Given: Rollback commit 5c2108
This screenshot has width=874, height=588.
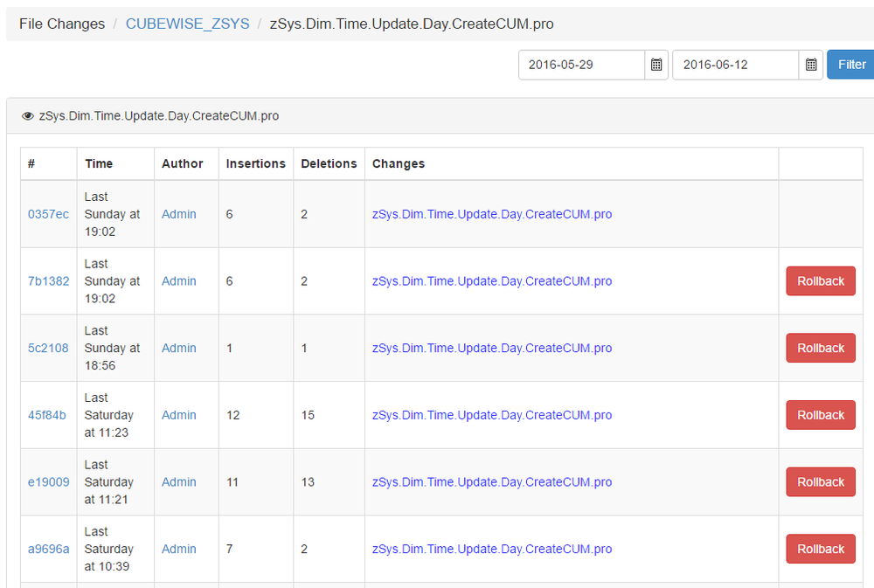Looking at the screenshot, I should tap(820, 348).
